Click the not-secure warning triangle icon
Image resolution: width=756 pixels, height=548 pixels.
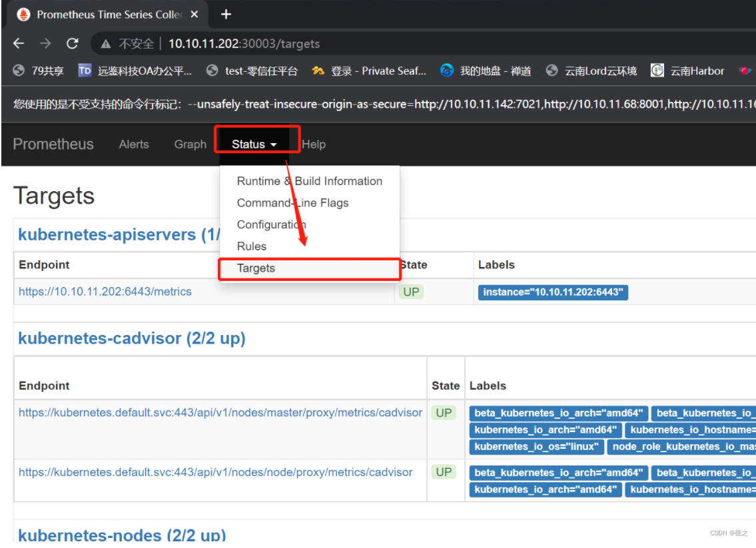coord(106,44)
